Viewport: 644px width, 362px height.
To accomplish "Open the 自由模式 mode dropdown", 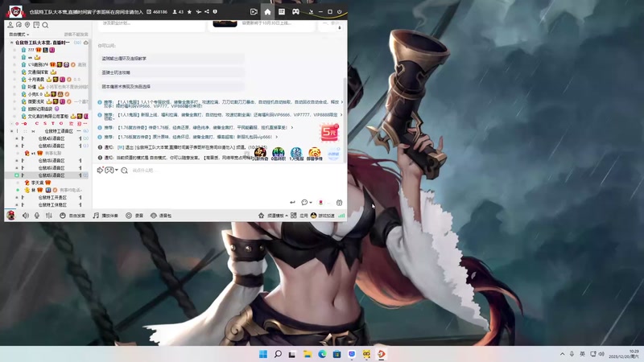I will pyautogui.click(x=19, y=35).
